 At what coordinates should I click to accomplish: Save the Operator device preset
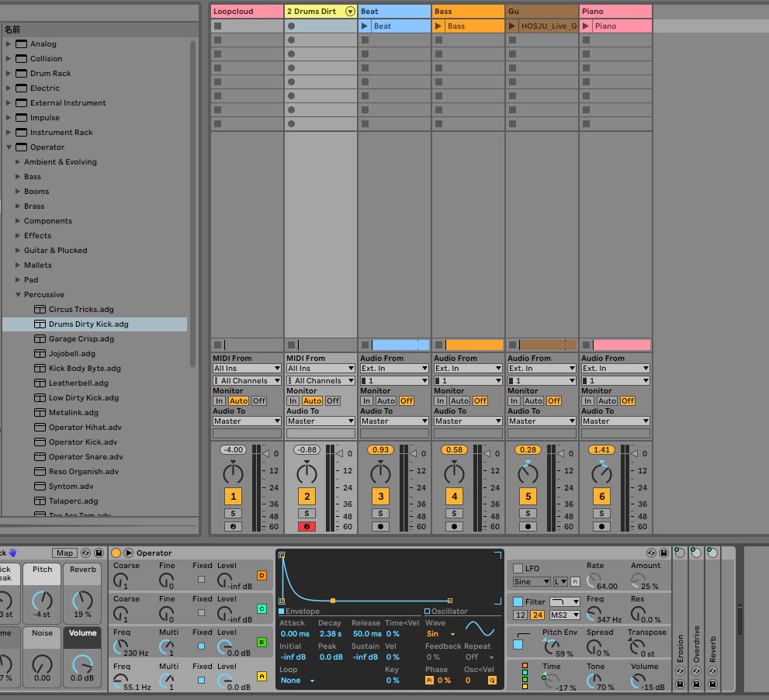(663, 553)
